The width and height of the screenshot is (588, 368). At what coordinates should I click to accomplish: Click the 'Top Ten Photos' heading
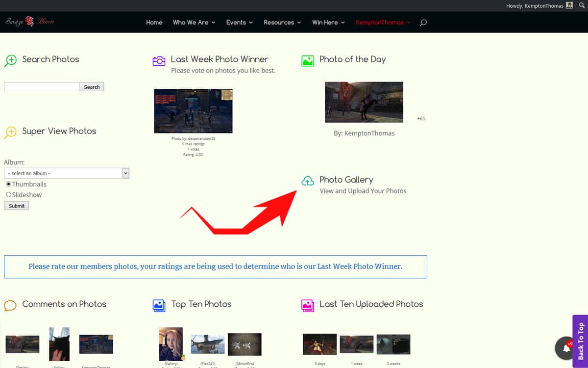(x=201, y=304)
